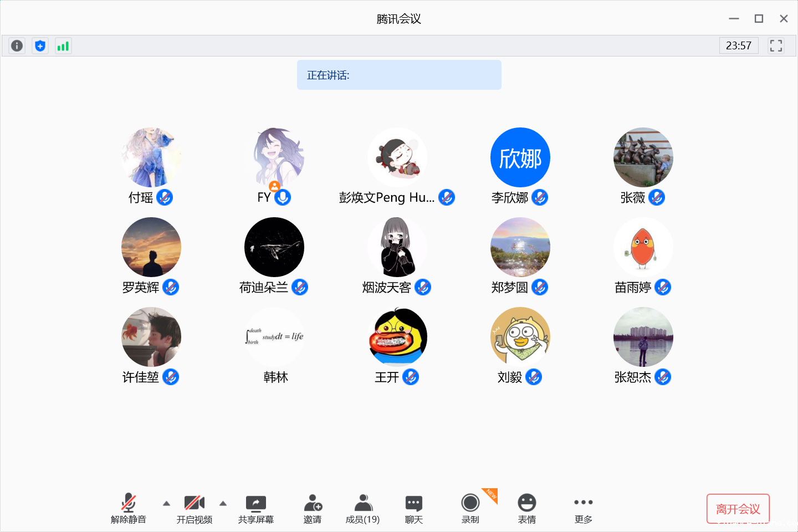This screenshot has width=798, height=532.
Task: Select 李欣娜's blue avatar
Action: pyautogui.click(x=520, y=157)
